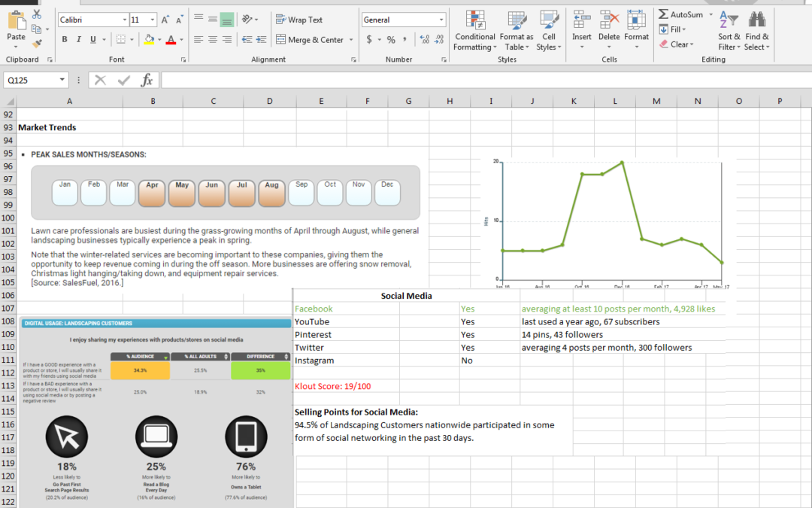This screenshot has width=812, height=508.
Task: Toggle Italic formatting
Action: point(79,40)
